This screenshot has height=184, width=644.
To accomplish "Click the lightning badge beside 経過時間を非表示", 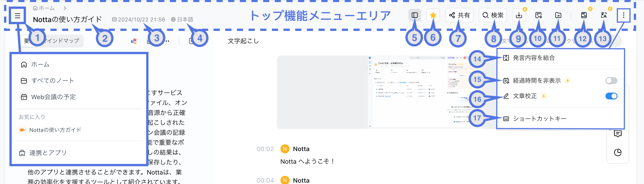I will tap(568, 81).
